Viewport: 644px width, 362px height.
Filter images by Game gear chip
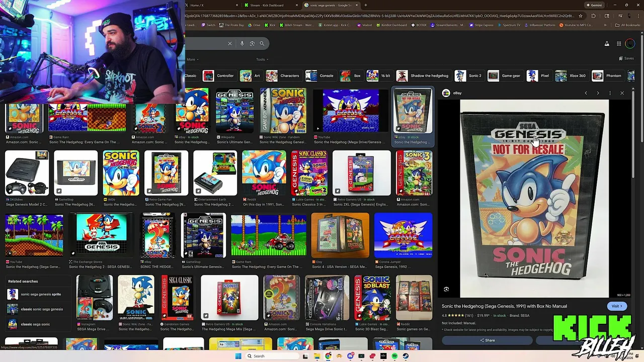tap(505, 76)
